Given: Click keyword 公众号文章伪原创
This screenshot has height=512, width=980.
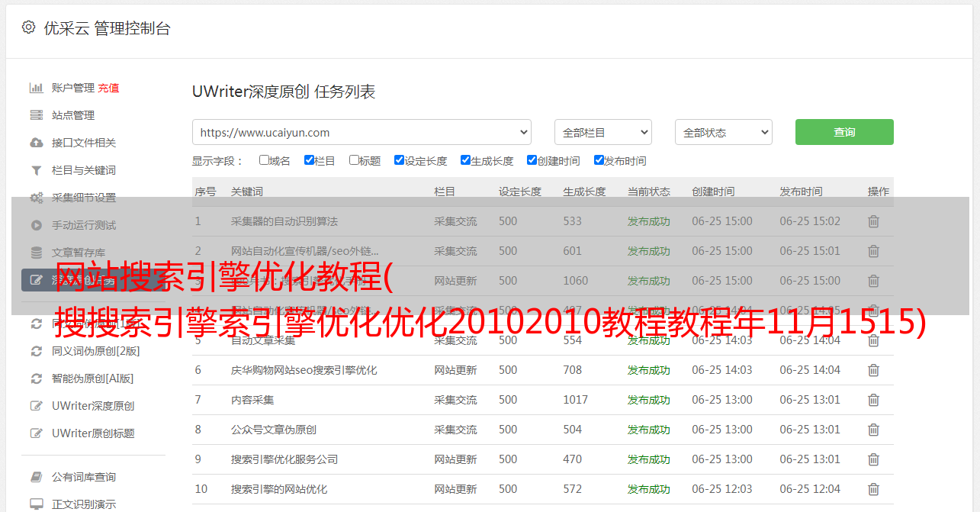Looking at the screenshot, I should click(x=274, y=430).
